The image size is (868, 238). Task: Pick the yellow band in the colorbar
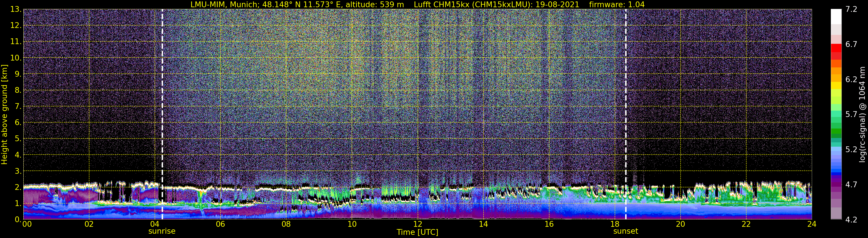point(836,86)
